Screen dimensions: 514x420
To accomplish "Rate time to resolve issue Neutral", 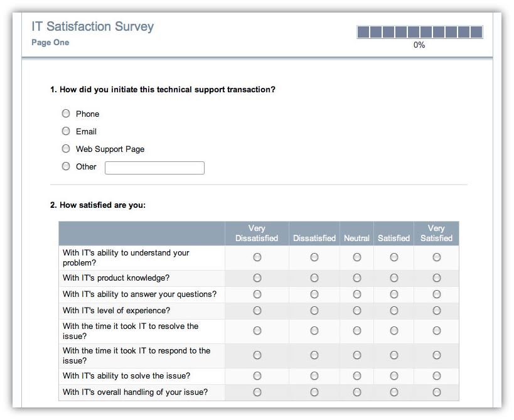I will (357, 331).
